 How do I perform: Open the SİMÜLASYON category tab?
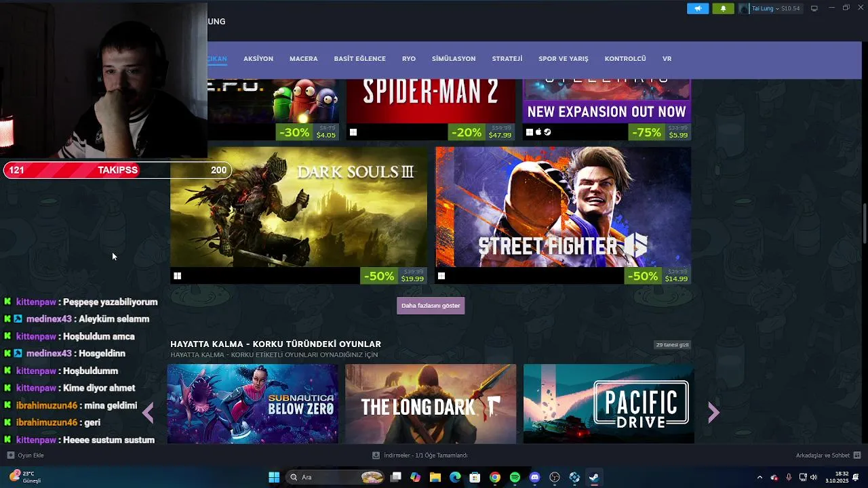point(454,59)
